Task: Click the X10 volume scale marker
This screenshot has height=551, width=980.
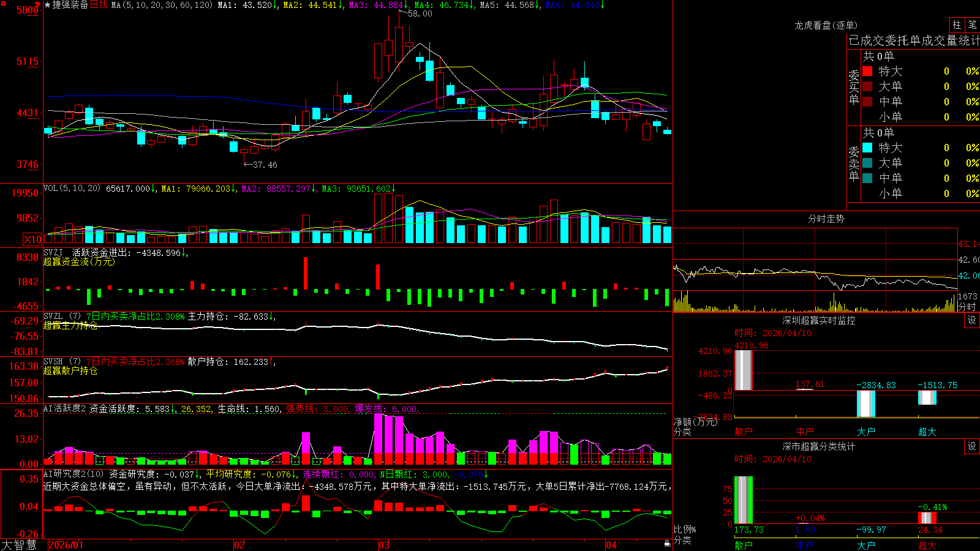Action: 32,239
